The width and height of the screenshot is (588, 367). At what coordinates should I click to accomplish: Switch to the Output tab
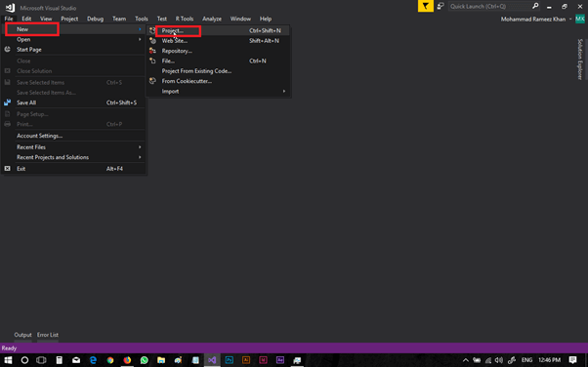pyautogui.click(x=22, y=335)
